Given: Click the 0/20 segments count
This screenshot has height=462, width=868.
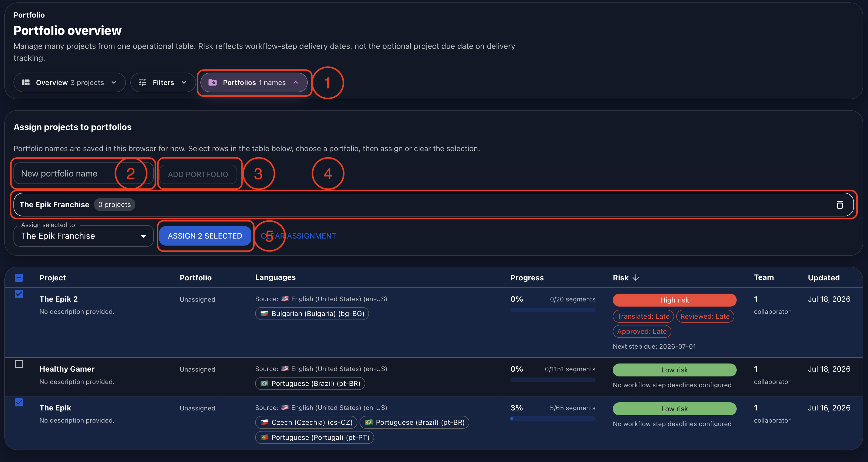Looking at the screenshot, I should click(572, 300).
